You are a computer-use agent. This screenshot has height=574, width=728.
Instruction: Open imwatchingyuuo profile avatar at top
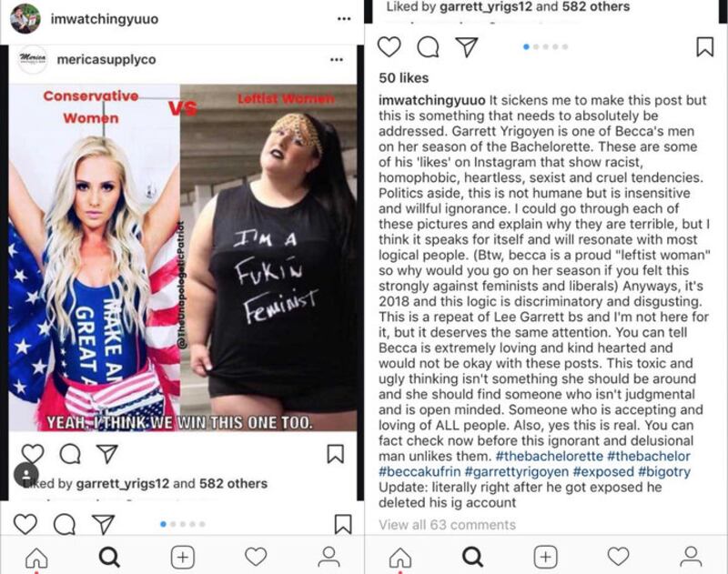25,18
